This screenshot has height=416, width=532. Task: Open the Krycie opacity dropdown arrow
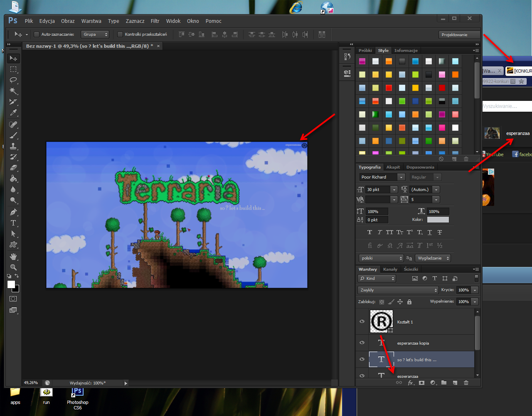pos(475,290)
